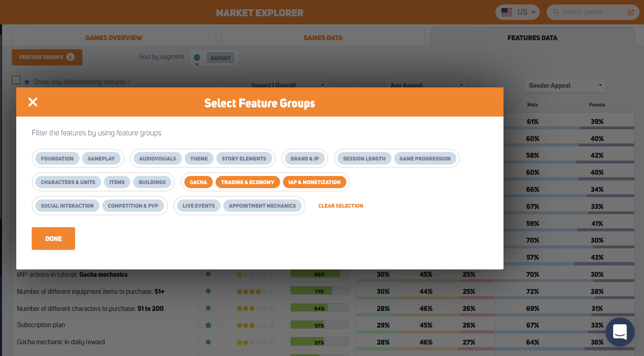Screen dimensions: 644x356
Task: Toggle the Theme feature group
Action: (x=199, y=158)
